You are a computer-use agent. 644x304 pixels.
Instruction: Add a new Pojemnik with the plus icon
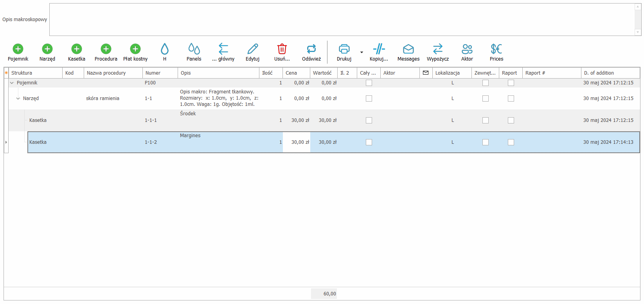tap(18, 49)
